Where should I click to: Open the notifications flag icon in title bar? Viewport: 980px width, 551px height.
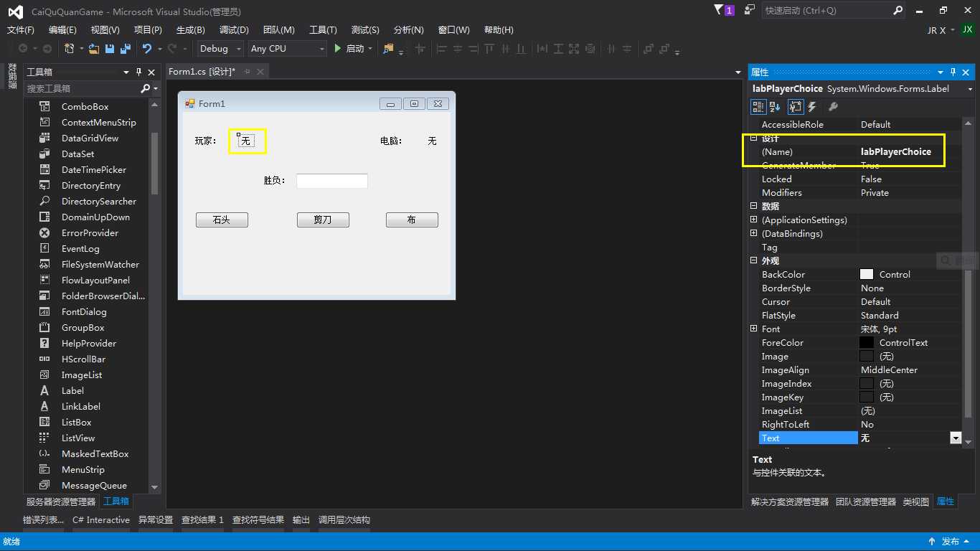click(x=720, y=10)
